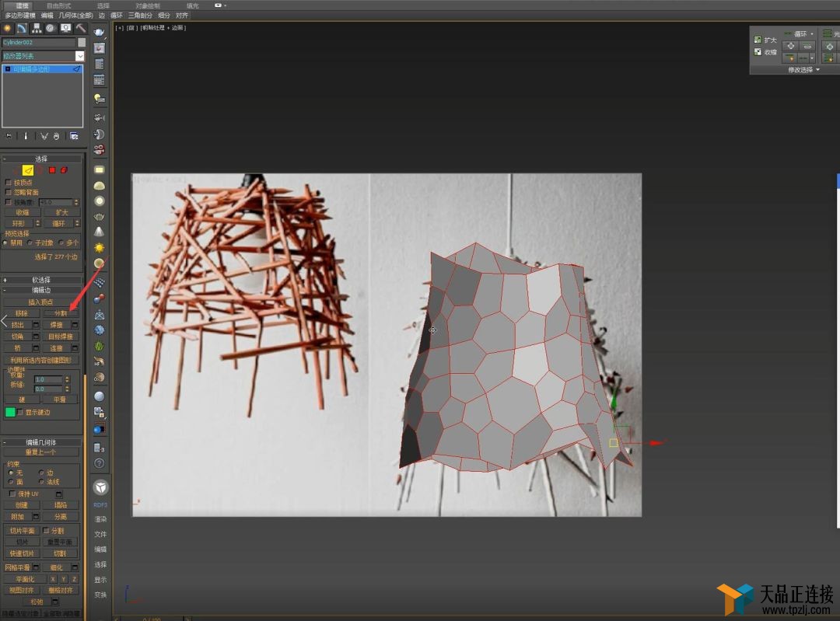Open the Motion command panel tab
This screenshot has height=621, width=840.
[51, 28]
